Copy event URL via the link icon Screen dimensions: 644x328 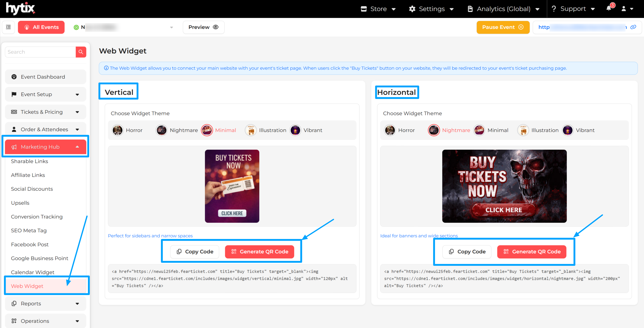633,27
